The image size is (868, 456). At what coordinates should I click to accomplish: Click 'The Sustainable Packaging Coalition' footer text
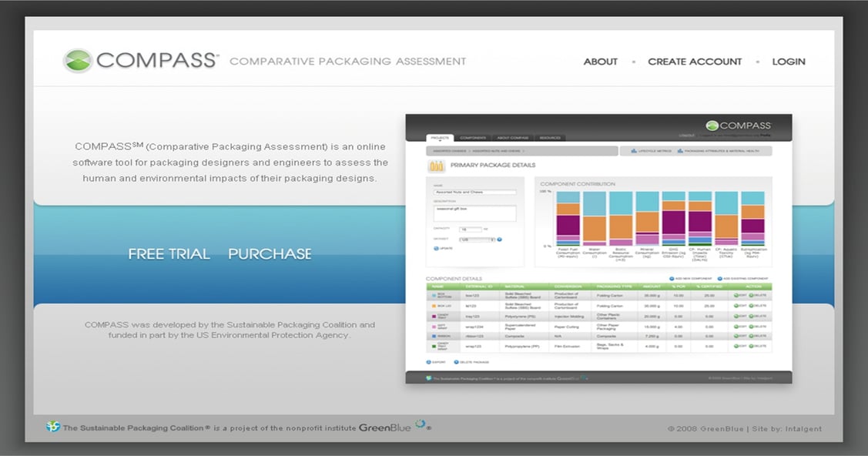click(133, 427)
